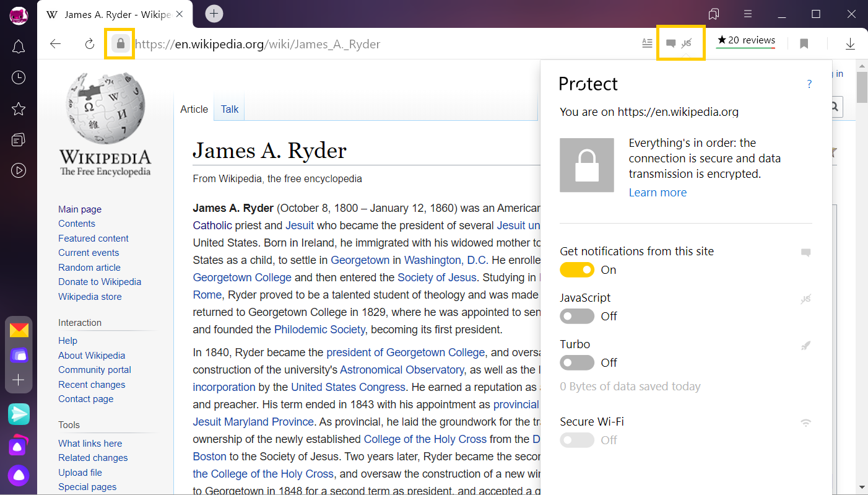Add a new app to sidebar

point(19,380)
